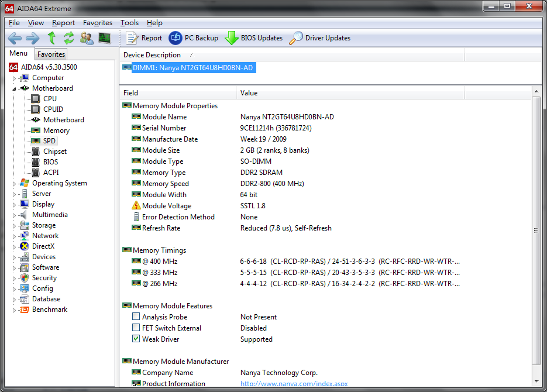Expand the Operating System tree node

pos(14,184)
